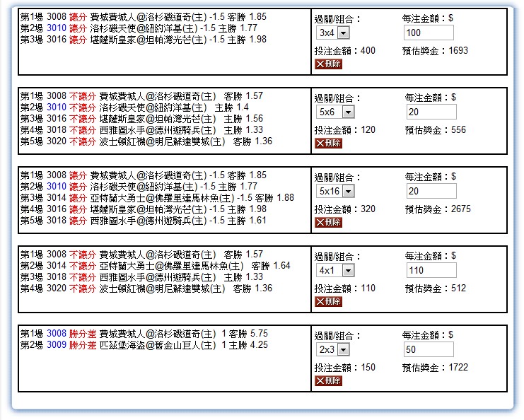Select the estimated prize value 512
Image resolution: width=524 pixels, height=420 pixels.
[x=458, y=288]
